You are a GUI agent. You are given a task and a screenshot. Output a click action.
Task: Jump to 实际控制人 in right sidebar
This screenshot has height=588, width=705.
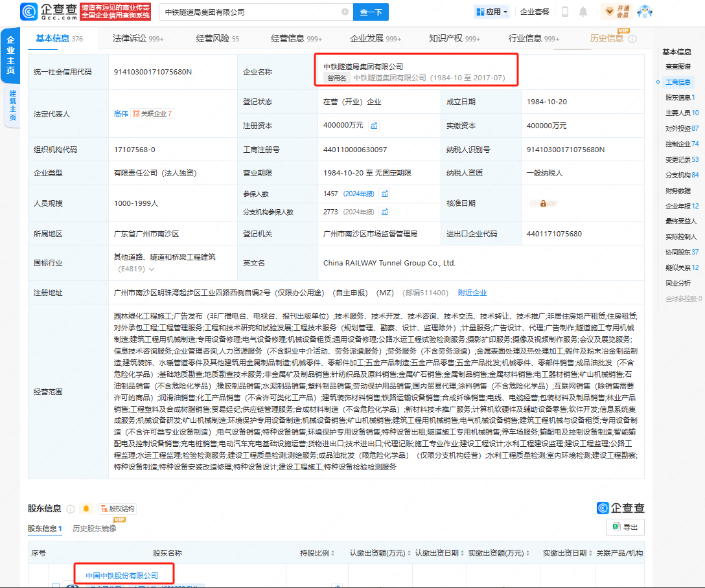(681, 237)
